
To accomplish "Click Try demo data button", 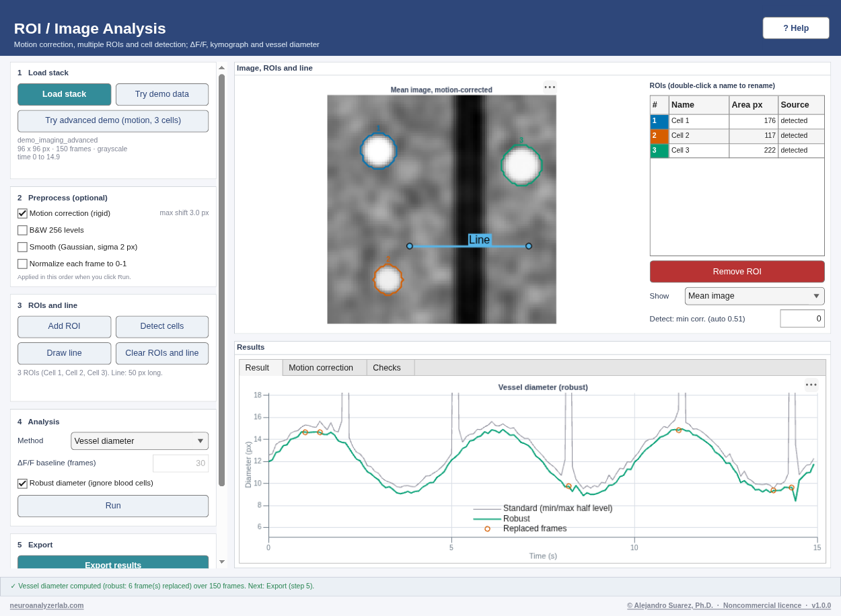I will pos(162,94).
